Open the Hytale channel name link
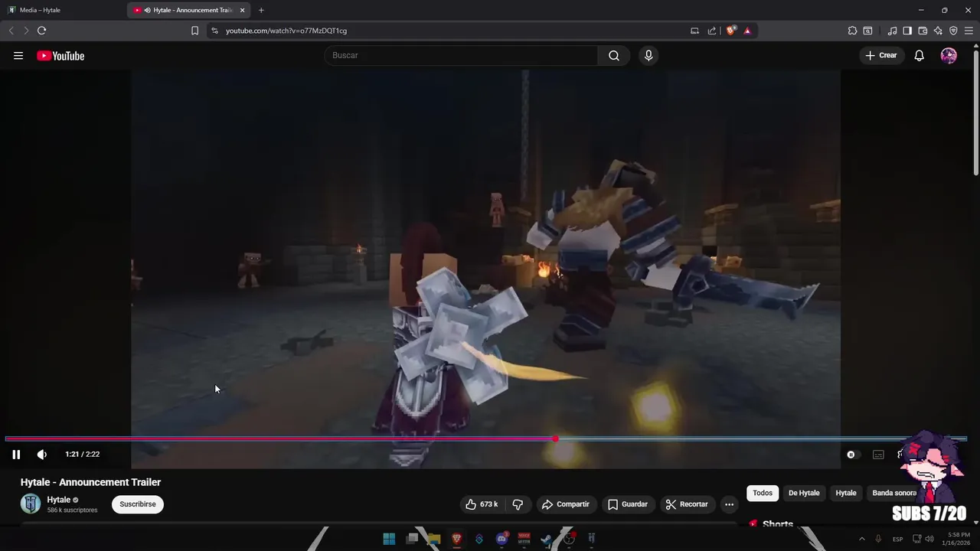 click(58, 500)
